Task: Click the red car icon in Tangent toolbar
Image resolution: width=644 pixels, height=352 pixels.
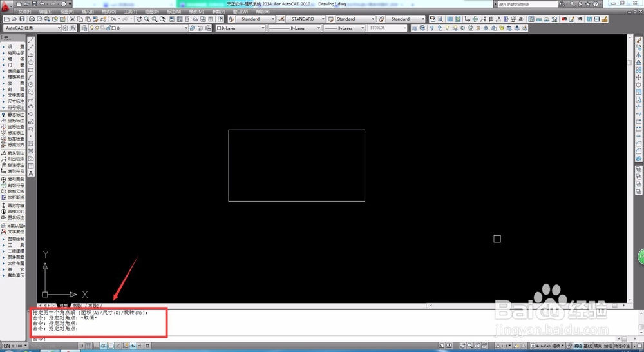Action: click(564, 19)
